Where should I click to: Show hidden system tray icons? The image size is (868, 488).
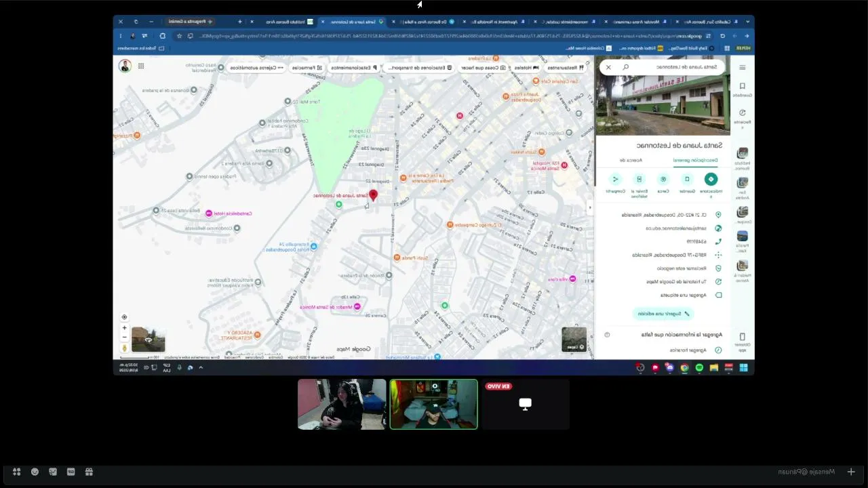coord(201,367)
